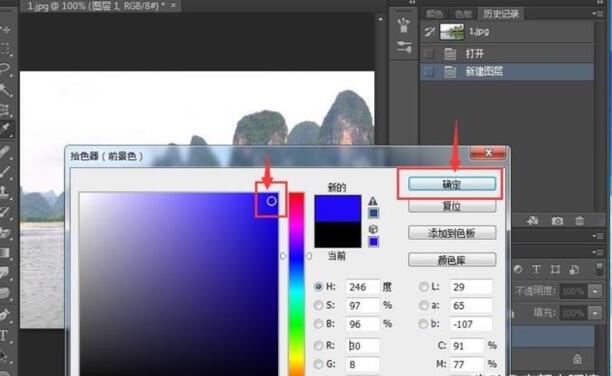The height and width of the screenshot is (376, 612).
Task: Select the G green radio button
Action: [318, 364]
